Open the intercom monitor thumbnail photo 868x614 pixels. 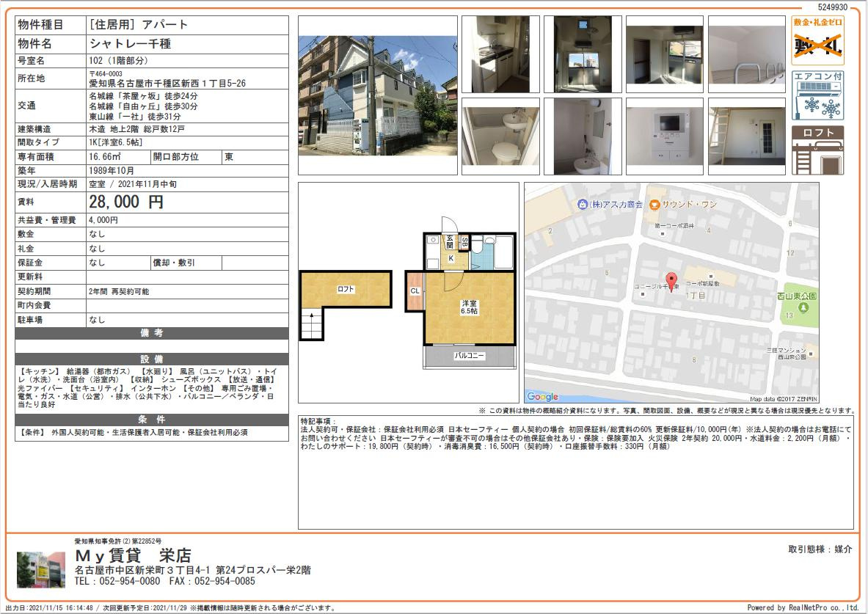tap(664, 136)
